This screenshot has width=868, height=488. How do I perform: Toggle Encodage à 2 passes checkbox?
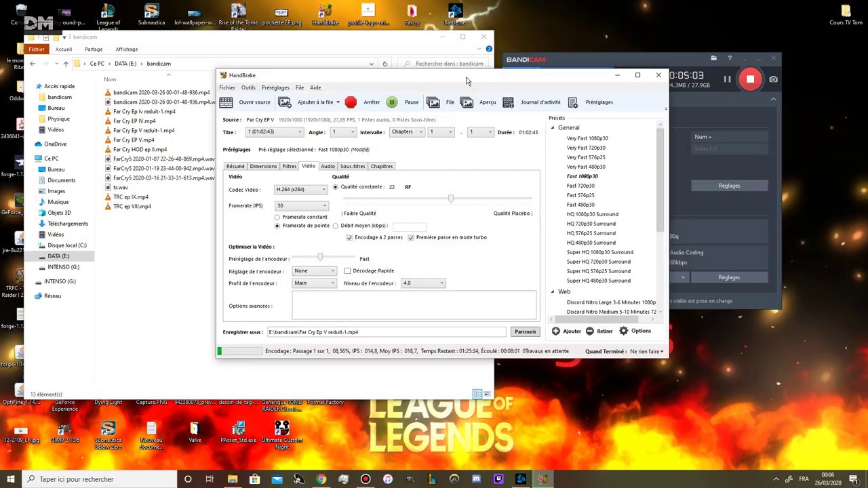point(349,238)
